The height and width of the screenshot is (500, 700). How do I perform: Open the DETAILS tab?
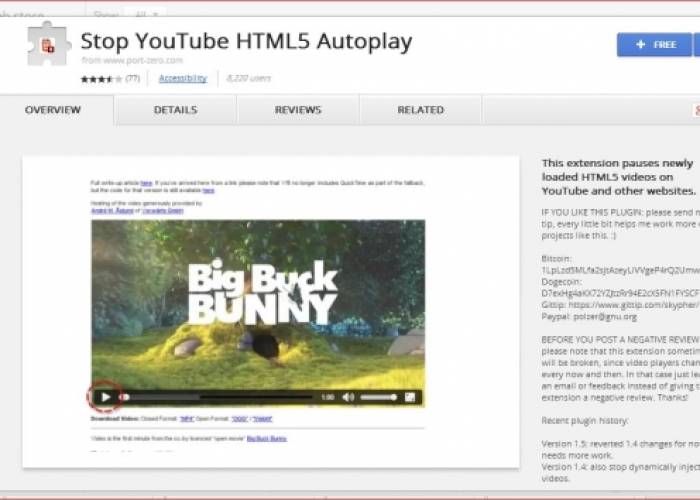175,110
